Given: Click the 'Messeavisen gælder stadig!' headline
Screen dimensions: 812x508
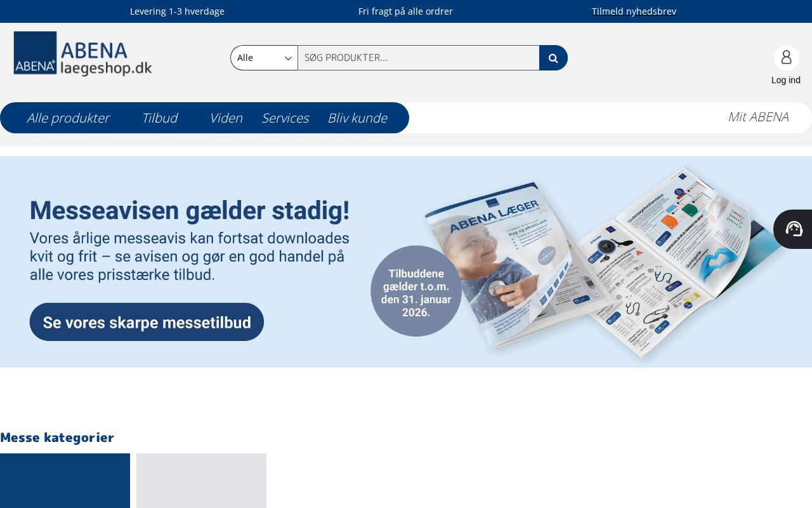Looking at the screenshot, I should tap(190, 211).
